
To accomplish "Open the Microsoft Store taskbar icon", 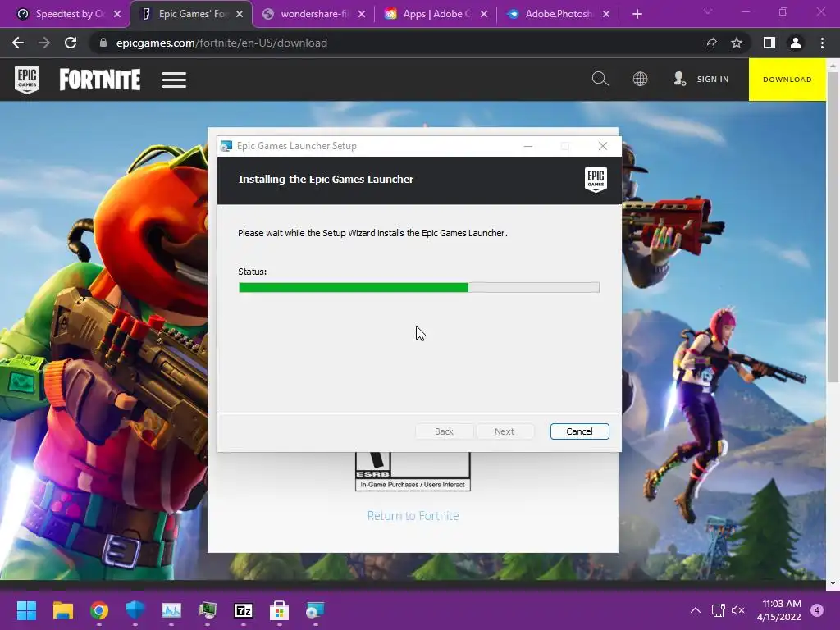I will click(279, 610).
